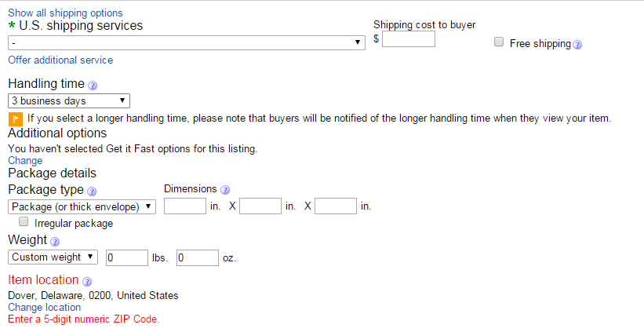
Task: Open Handling time help icon
Action: [x=92, y=85]
